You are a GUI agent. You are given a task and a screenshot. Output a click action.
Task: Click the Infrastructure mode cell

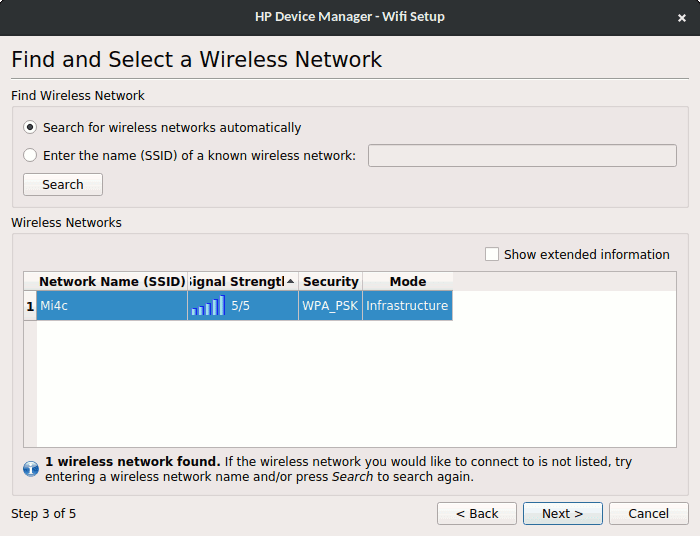407,306
